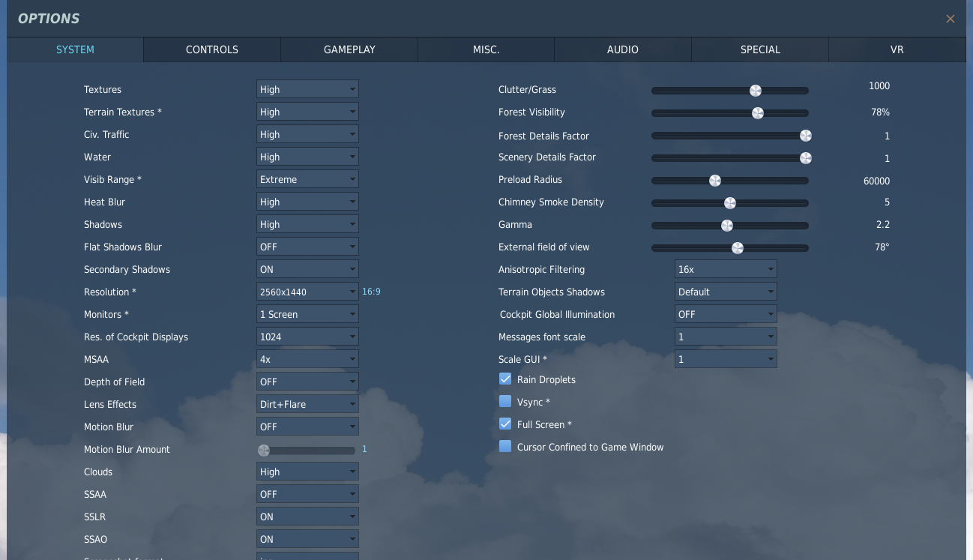Open the Water quality dropdown

pyautogui.click(x=307, y=157)
